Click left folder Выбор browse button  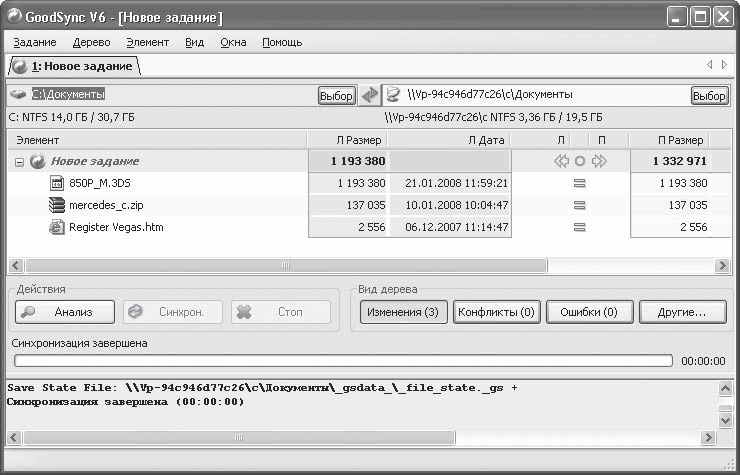click(x=336, y=96)
